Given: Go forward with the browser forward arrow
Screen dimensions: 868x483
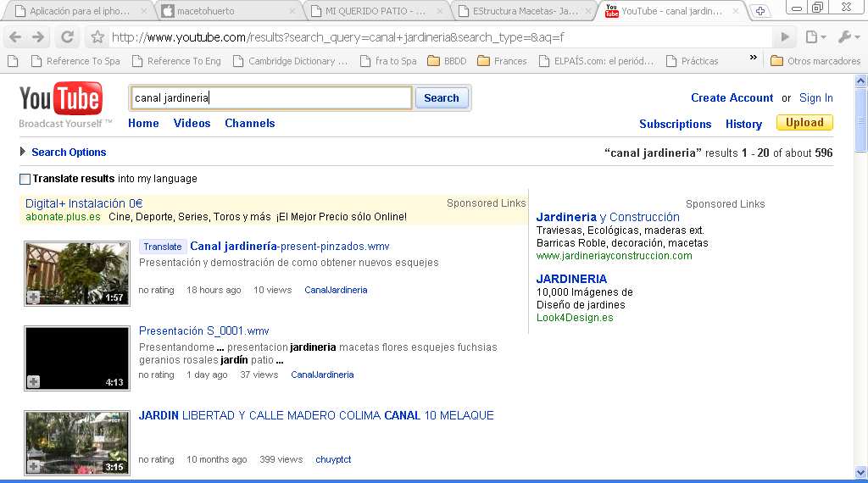Looking at the screenshot, I should click(38, 37).
